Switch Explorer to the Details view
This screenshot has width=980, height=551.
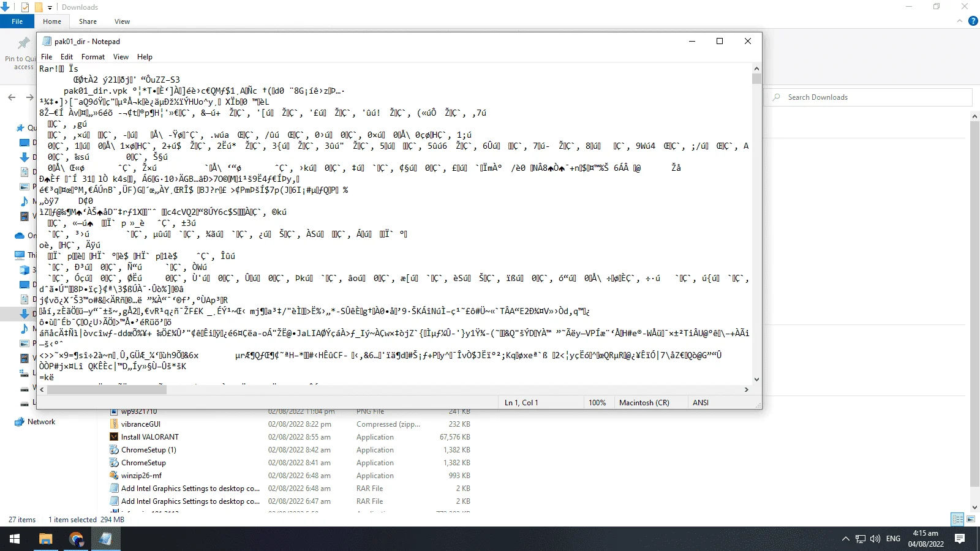pos(957,519)
